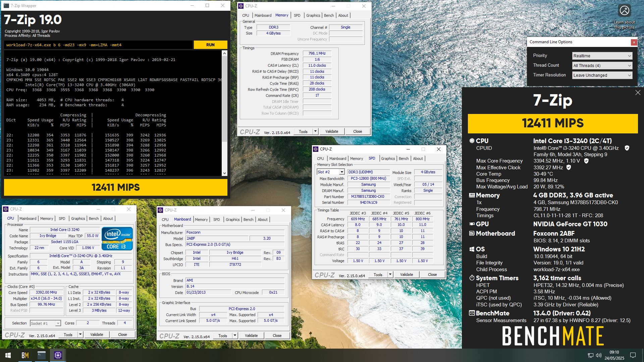The width and height of the screenshot is (644, 362).
Task: Click the CPU-Z SPD window title icon
Action: [x=315, y=149]
